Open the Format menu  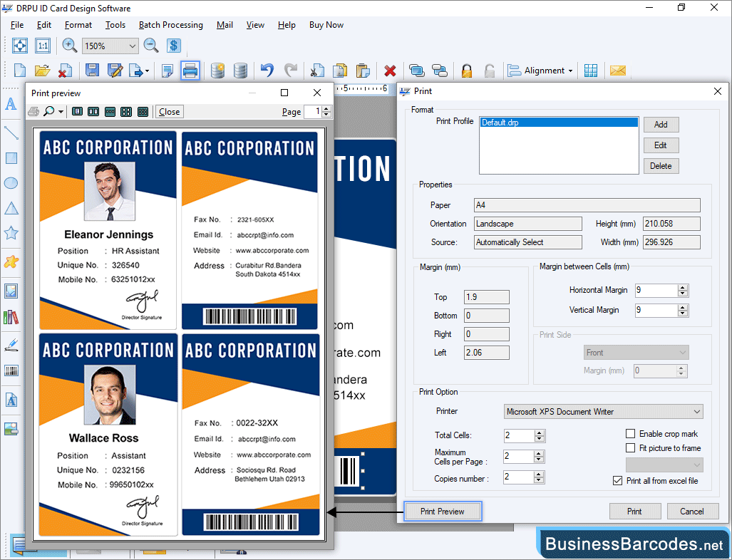point(78,25)
